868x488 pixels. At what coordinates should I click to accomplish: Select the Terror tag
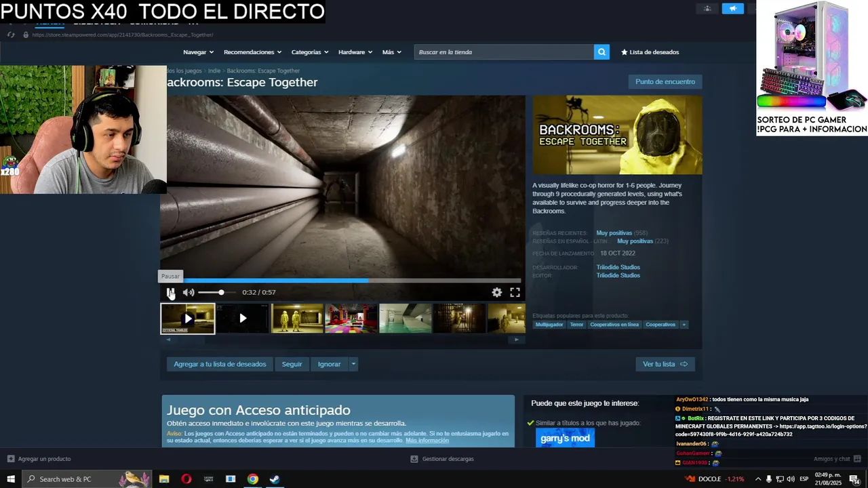pyautogui.click(x=576, y=325)
